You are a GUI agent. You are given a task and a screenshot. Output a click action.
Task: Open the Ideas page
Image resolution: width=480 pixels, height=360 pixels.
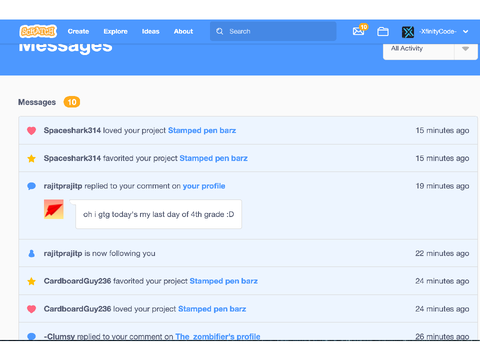pyautogui.click(x=151, y=31)
